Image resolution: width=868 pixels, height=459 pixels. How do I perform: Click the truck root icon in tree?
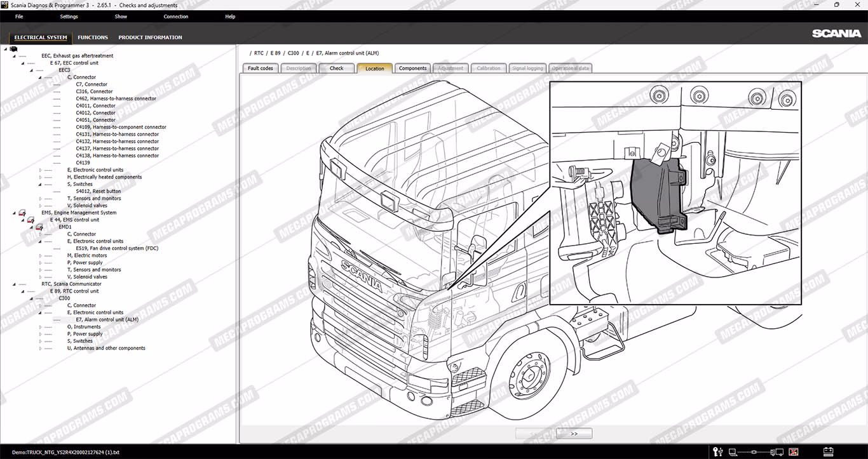click(13, 49)
